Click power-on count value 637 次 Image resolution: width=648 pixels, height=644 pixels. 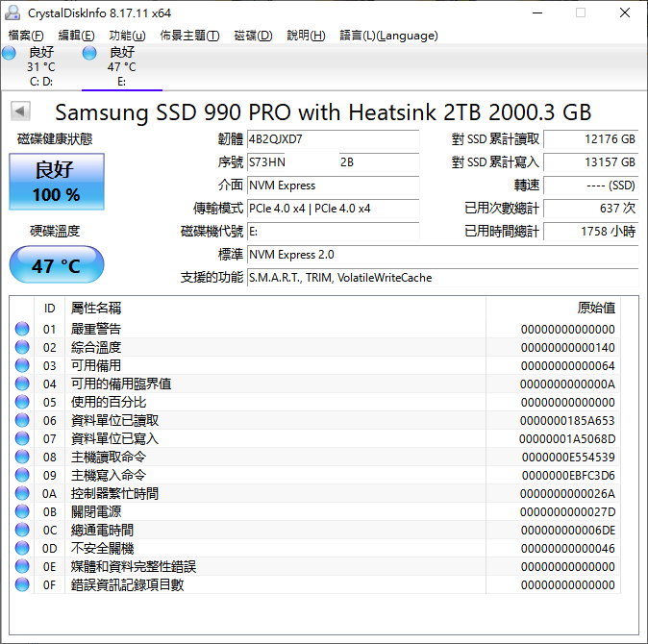[591, 209]
